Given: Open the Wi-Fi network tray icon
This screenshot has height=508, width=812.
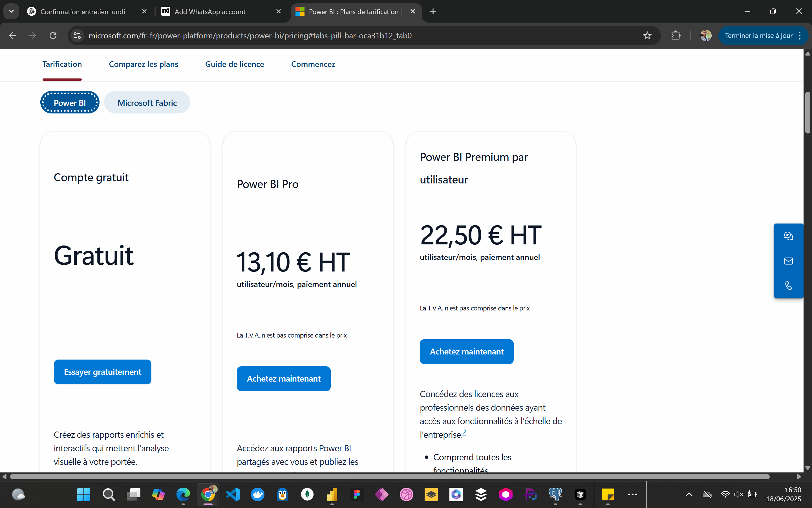Looking at the screenshot, I should (x=725, y=494).
